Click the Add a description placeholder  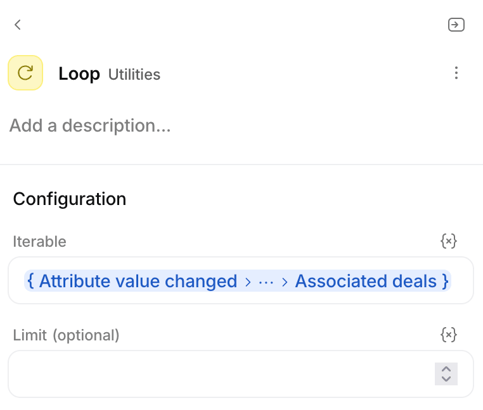[90, 126]
